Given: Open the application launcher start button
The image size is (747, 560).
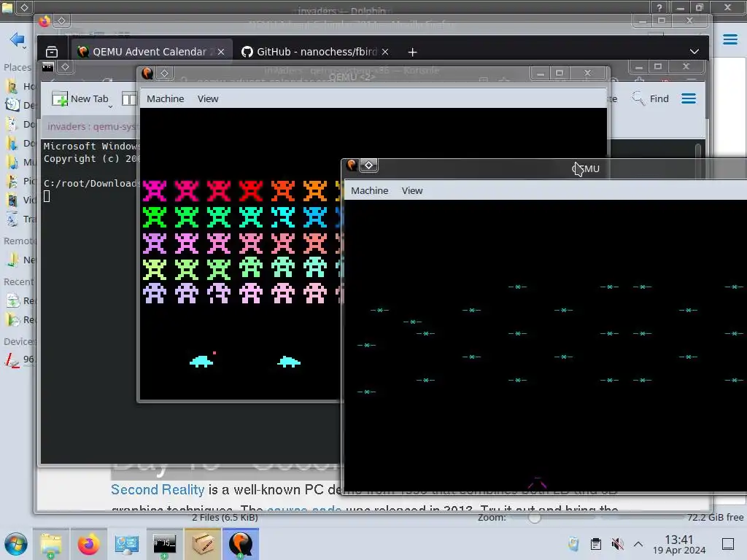Looking at the screenshot, I should 16,544.
